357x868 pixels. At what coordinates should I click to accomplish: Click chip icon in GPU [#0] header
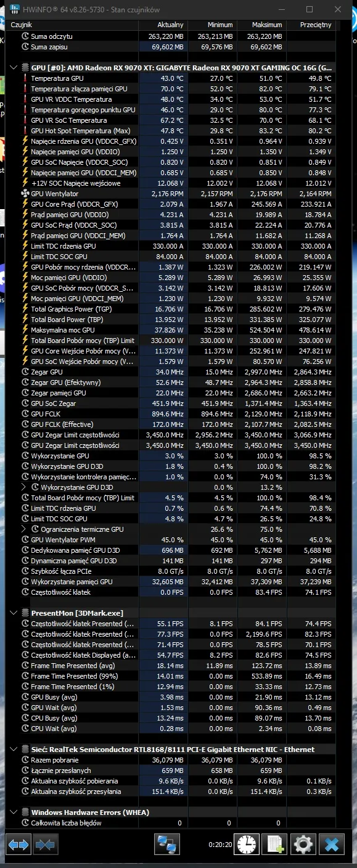(x=25, y=68)
